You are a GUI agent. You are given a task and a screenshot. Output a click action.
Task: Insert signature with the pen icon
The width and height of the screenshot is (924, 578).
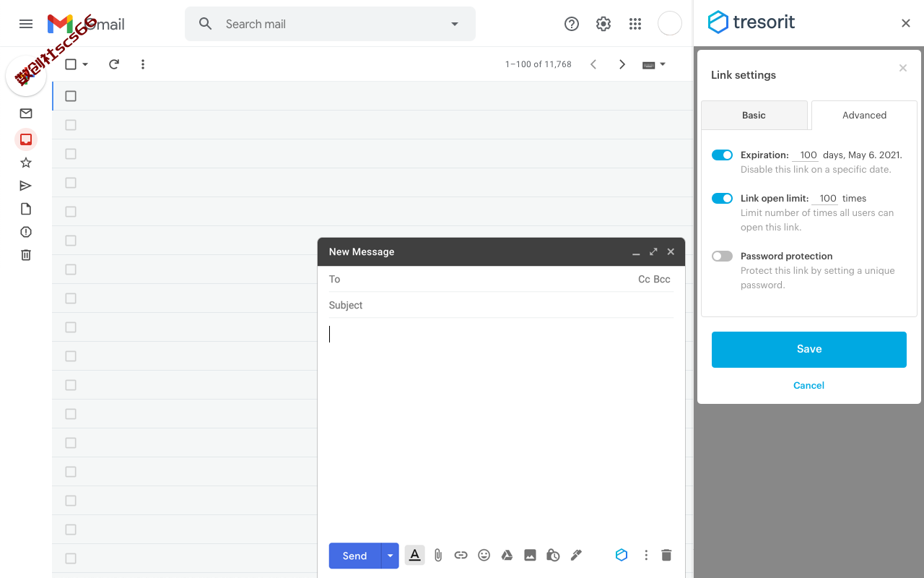click(x=576, y=555)
